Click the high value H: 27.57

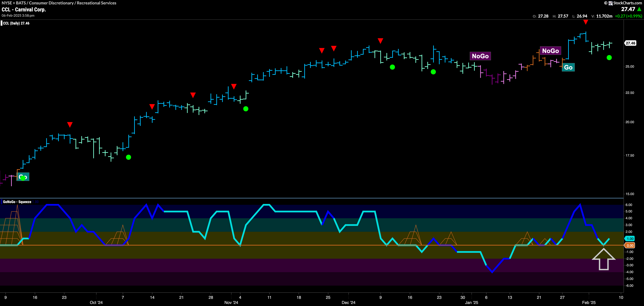(560, 16)
